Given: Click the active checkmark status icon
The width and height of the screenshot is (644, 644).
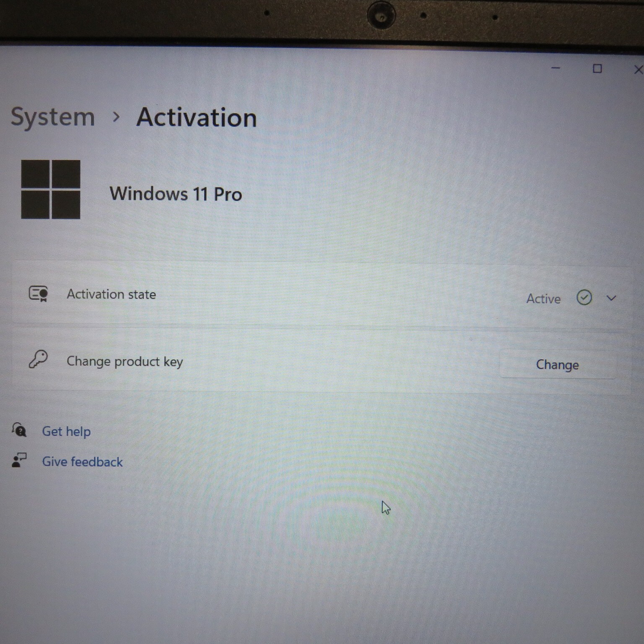Looking at the screenshot, I should (584, 298).
